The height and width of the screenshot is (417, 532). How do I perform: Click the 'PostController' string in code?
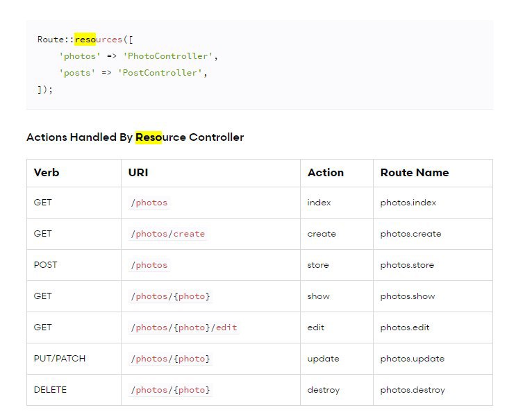pyautogui.click(x=160, y=73)
